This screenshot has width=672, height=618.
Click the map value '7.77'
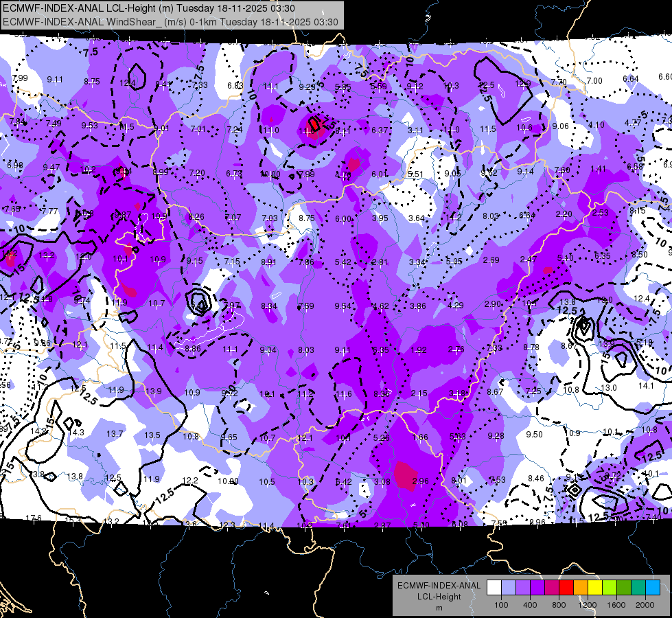(x=49, y=211)
